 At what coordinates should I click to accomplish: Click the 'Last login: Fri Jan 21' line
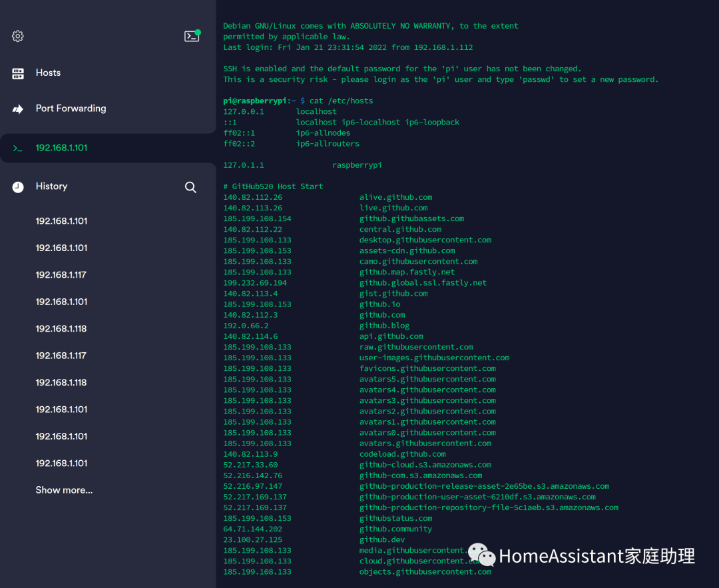coord(348,47)
